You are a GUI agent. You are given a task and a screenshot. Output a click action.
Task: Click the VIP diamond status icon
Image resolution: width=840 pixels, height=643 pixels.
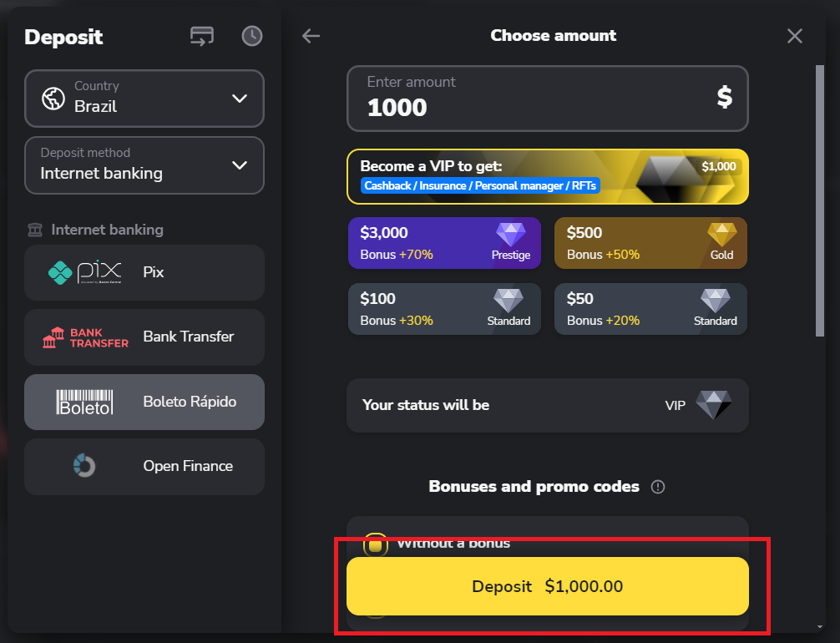tap(714, 405)
